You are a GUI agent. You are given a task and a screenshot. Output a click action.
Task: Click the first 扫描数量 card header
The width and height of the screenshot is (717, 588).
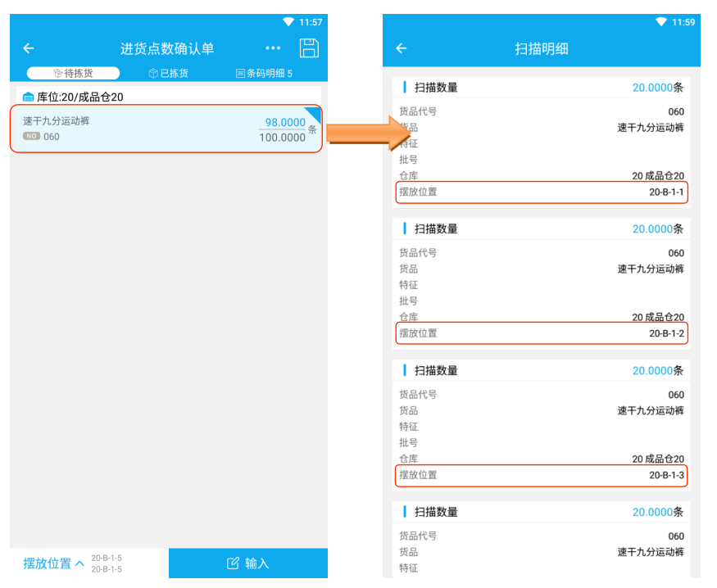(542, 88)
